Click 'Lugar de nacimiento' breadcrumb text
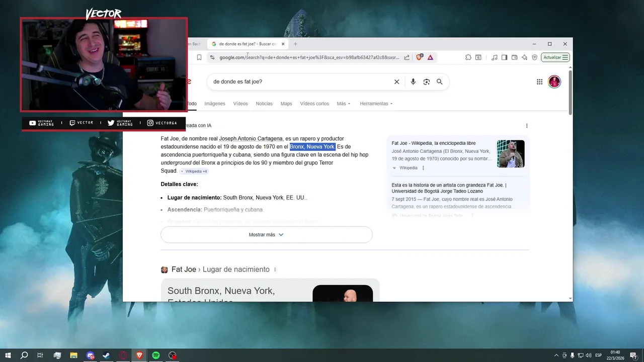This screenshot has width=644, height=362. tap(236, 269)
